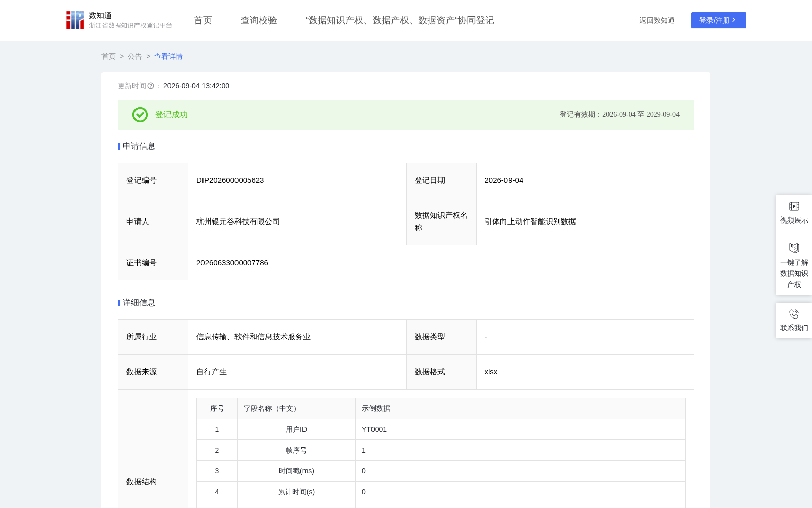Click the 返回数知通 link
Screen dimensions: 812x508
tap(657, 20)
